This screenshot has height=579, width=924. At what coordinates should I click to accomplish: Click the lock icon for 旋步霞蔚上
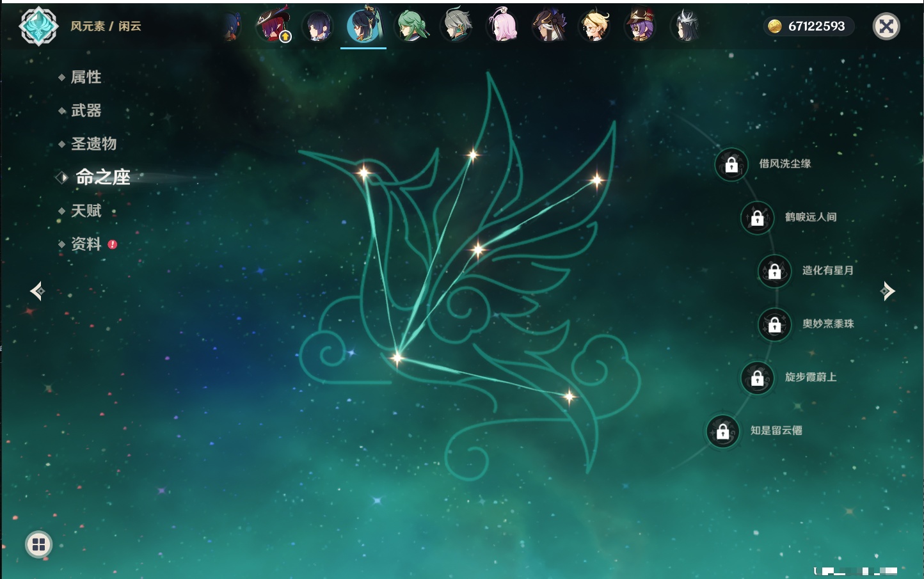click(758, 377)
